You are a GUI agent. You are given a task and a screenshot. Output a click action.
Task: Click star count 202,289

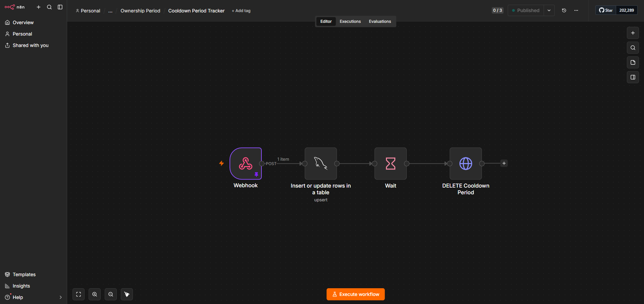[x=627, y=10]
